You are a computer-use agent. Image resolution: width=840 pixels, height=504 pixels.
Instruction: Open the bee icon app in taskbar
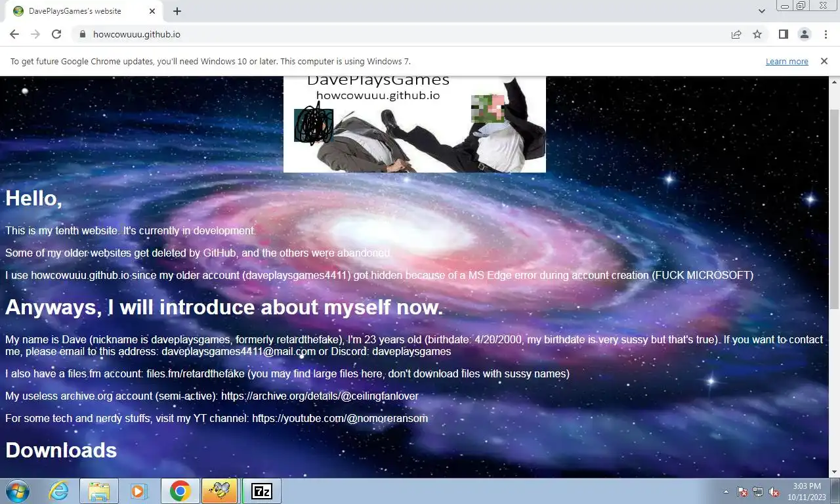tap(220, 491)
